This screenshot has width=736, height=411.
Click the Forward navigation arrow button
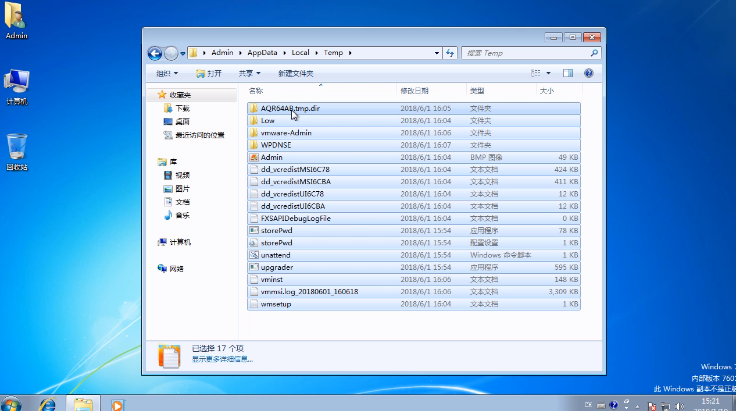pyautogui.click(x=171, y=53)
